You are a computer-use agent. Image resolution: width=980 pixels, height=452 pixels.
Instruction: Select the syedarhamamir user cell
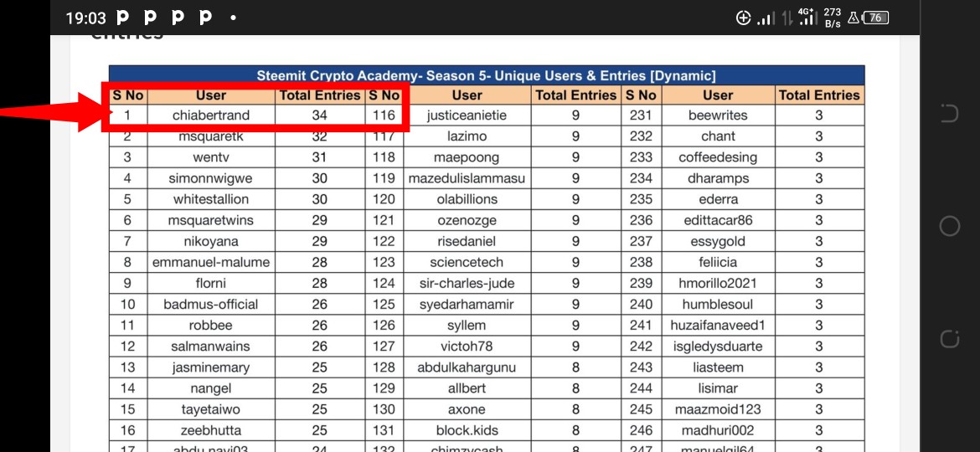tap(467, 305)
